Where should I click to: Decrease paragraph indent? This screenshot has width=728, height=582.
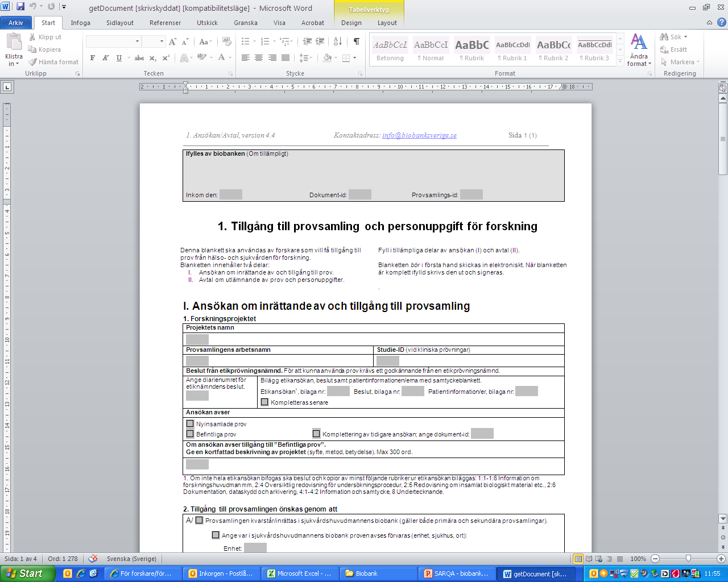click(307, 41)
